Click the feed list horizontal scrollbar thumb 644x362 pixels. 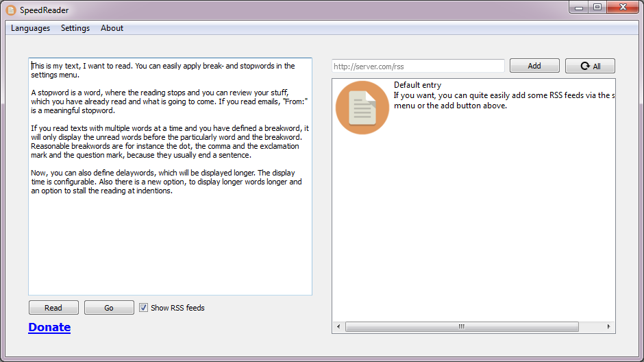pos(462,326)
